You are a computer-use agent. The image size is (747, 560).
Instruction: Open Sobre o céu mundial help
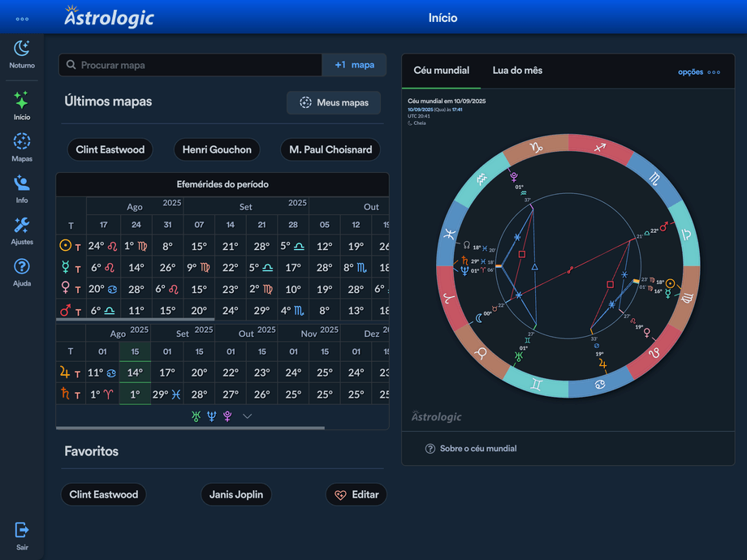tap(471, 449)
